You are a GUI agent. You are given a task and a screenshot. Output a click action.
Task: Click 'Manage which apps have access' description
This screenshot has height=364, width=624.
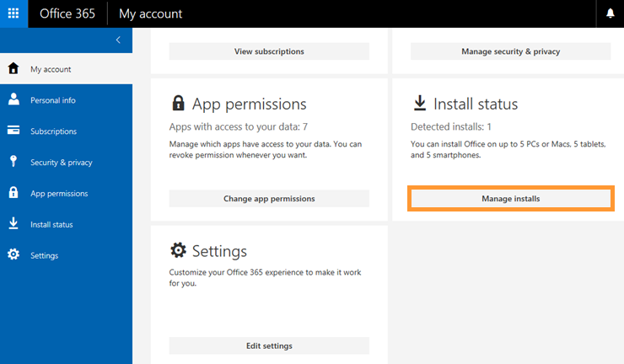[x=266, y=150]
